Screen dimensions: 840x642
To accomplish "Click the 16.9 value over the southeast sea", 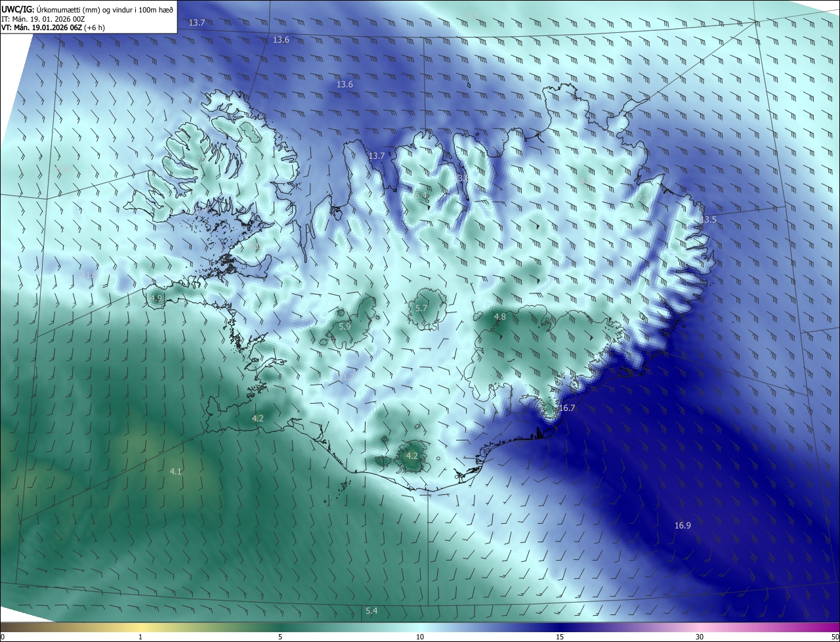I will [x=682, y=526].
